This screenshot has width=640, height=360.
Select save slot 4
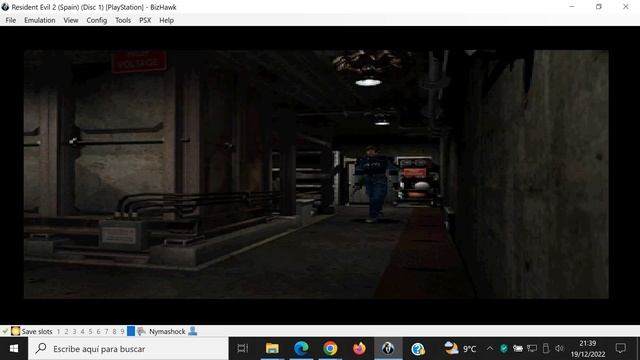[82, 331]
